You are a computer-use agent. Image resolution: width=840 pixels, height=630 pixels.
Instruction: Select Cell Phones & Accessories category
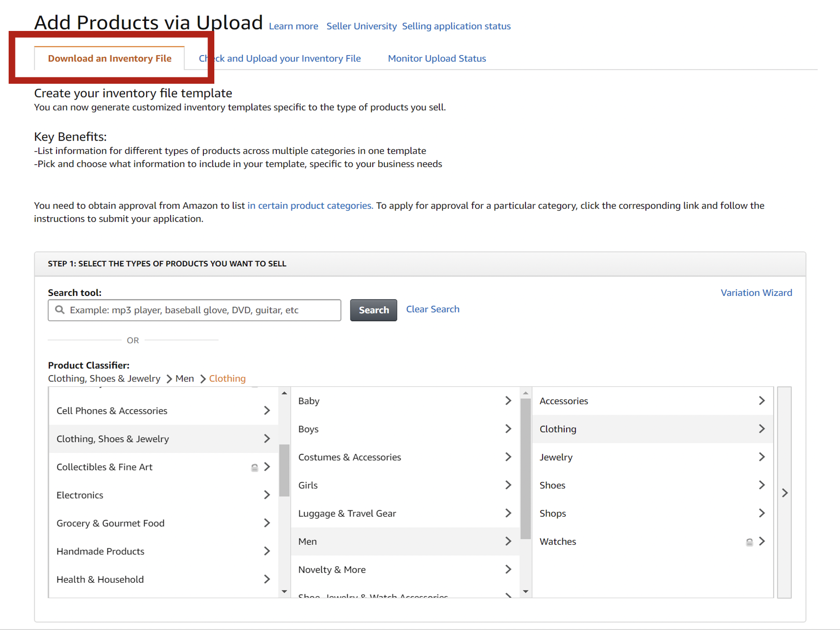click(x=163, y=411)
